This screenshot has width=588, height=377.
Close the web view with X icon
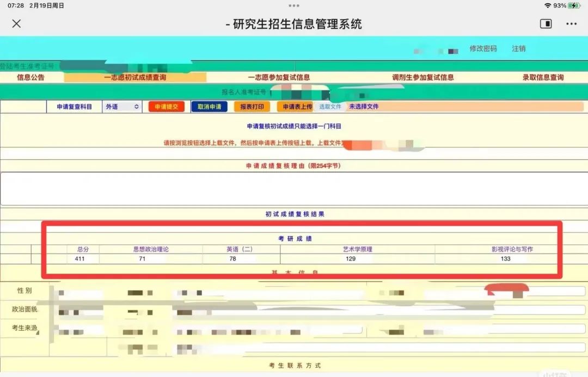coord(16,24)
